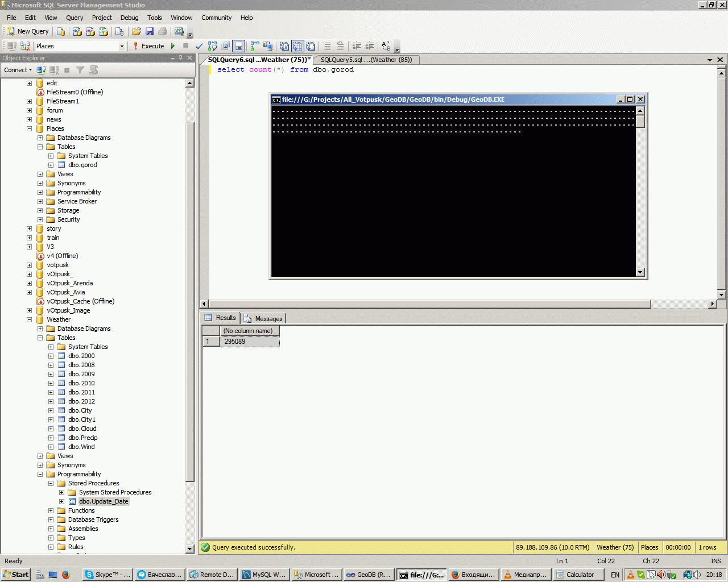Click Specify Values for Template Parameters icon
The width and height of the screenshot is (728, 582).
pos(386,46)
